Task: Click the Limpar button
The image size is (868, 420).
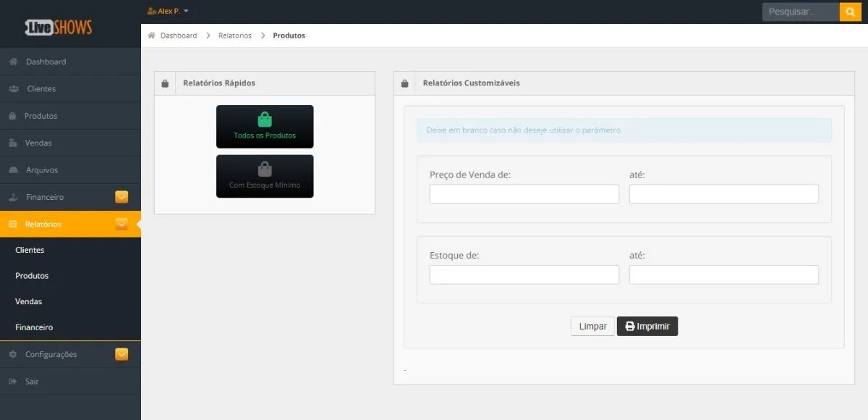Action: point(593,327)
